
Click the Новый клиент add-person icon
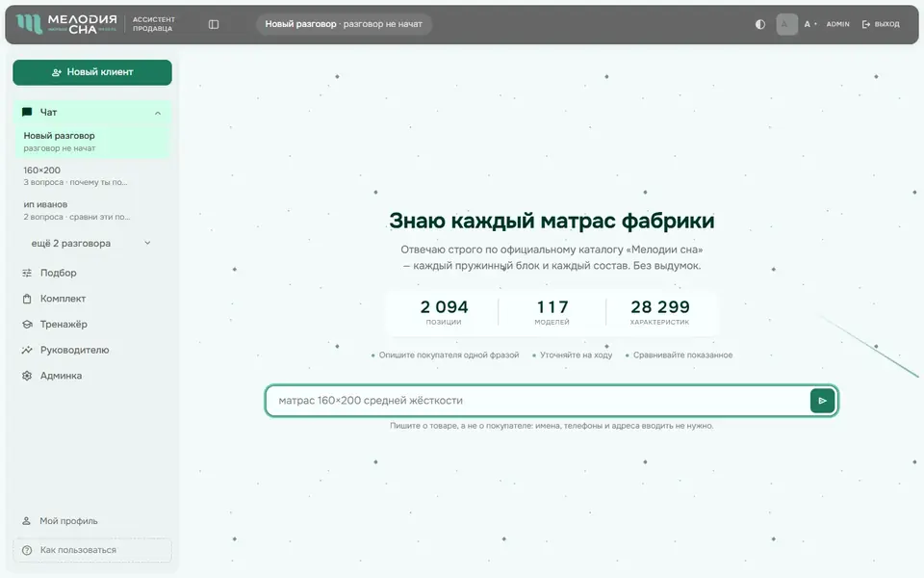57,72
